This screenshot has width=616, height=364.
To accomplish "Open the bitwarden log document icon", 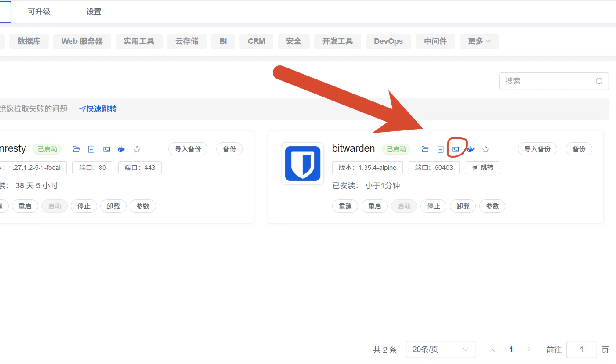I will pos(440,149).
